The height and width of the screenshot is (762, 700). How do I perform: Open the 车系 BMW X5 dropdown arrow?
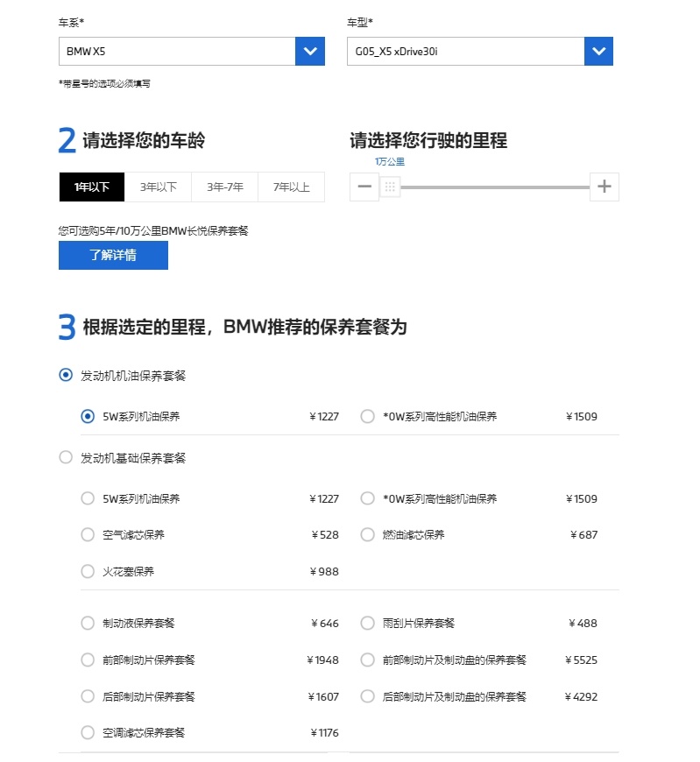click(309, 51)
